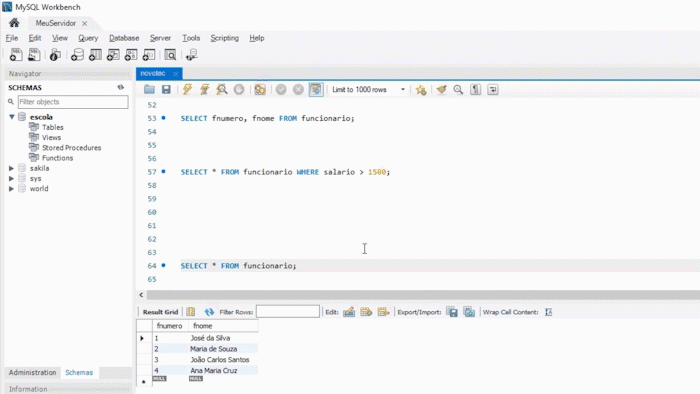
Task: Toggle form editor grid icon
Action: 191,312
